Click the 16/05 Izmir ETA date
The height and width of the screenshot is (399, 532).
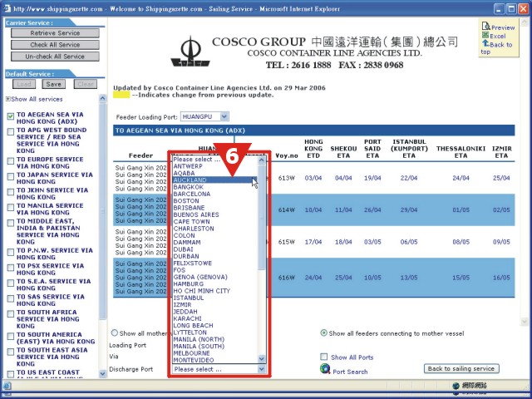pyautogui.click(x=501, y=277)
